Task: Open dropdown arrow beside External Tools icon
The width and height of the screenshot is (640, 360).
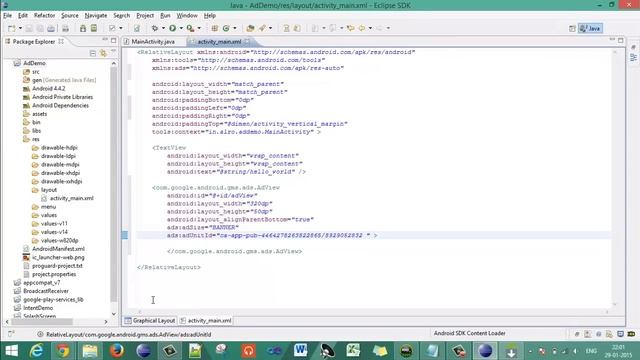Action: coord(199,28)
